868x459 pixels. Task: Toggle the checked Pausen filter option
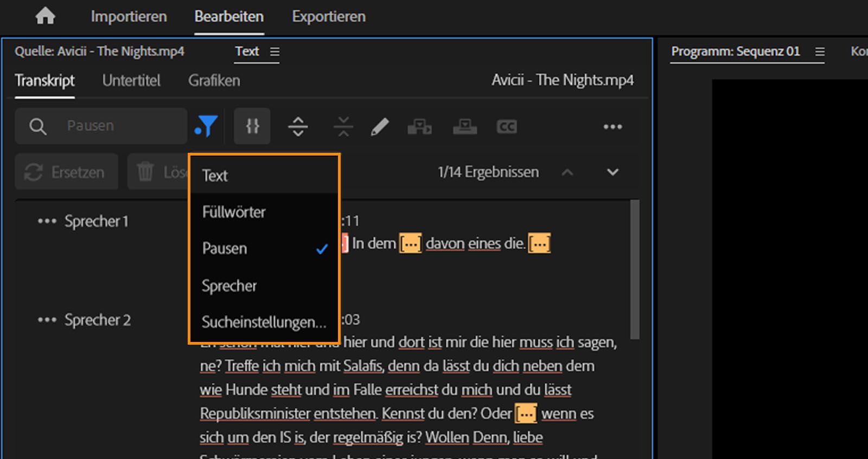[x=264, y=249]
